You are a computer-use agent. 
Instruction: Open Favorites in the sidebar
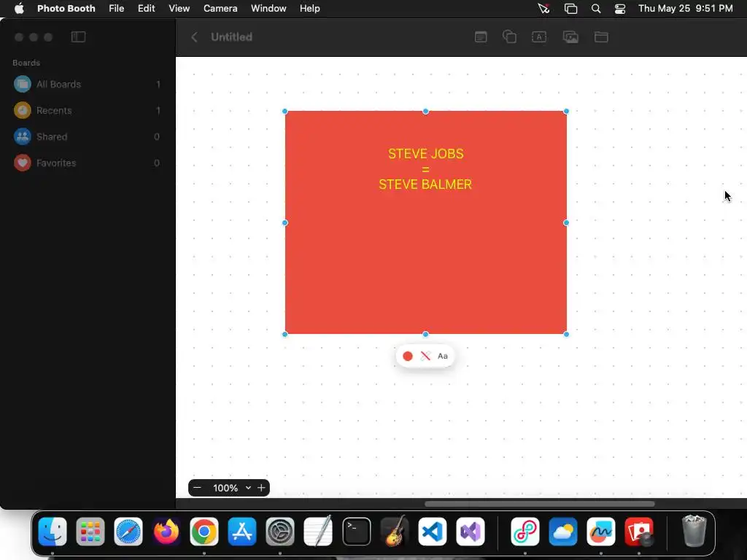click(x=88, y=163)
